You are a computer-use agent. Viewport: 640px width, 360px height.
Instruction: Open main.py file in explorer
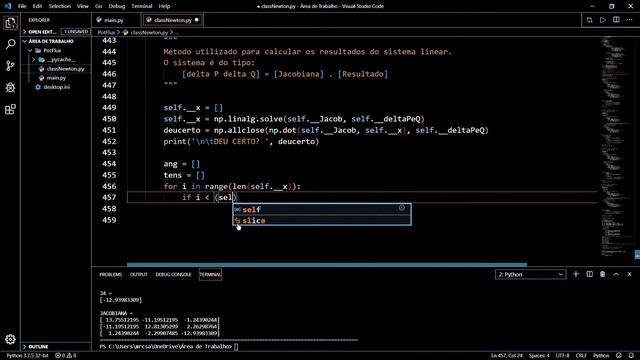point(56,78)
